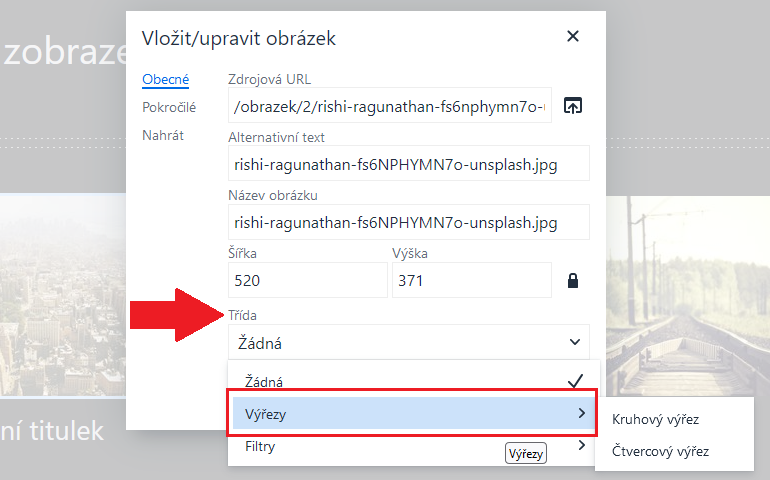This screenshot has height=480, width=770.
Task: Click the railway tracks image on the right
Action: [x=690, y=300]
